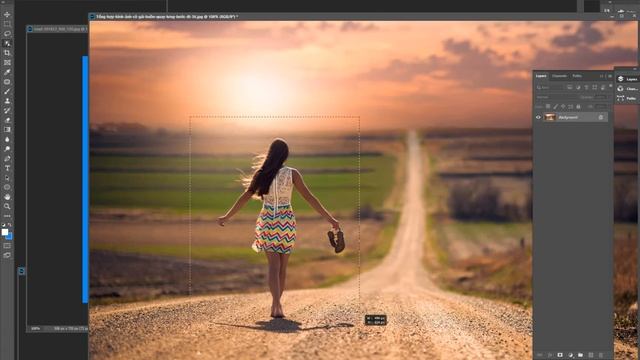The image size is (640, 360).
Task: Select the Brush tool
Action: pos(7,91)
